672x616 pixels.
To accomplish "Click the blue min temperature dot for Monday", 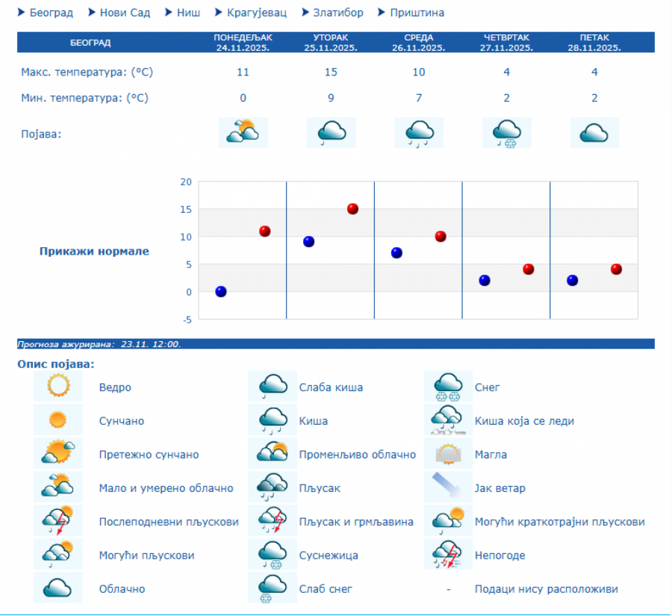I will (221, 291).
